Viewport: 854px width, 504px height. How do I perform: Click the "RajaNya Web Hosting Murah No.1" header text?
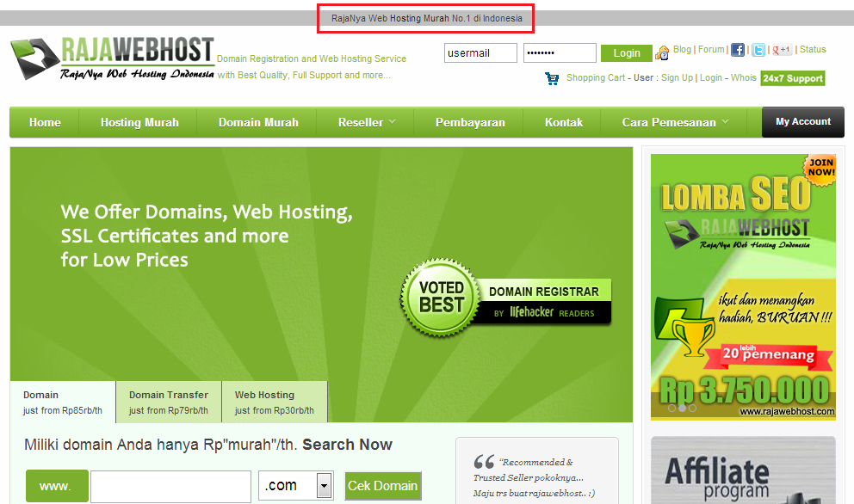426,18
